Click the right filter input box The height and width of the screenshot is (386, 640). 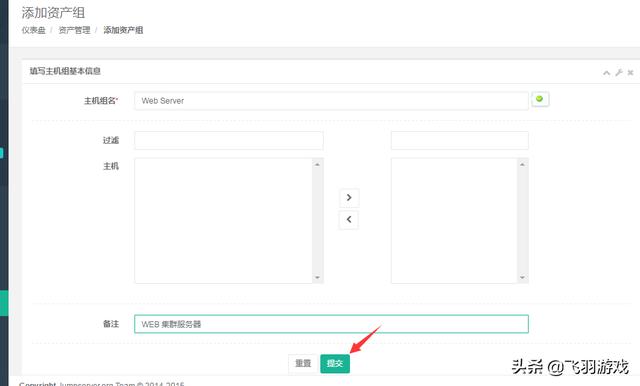460,140
